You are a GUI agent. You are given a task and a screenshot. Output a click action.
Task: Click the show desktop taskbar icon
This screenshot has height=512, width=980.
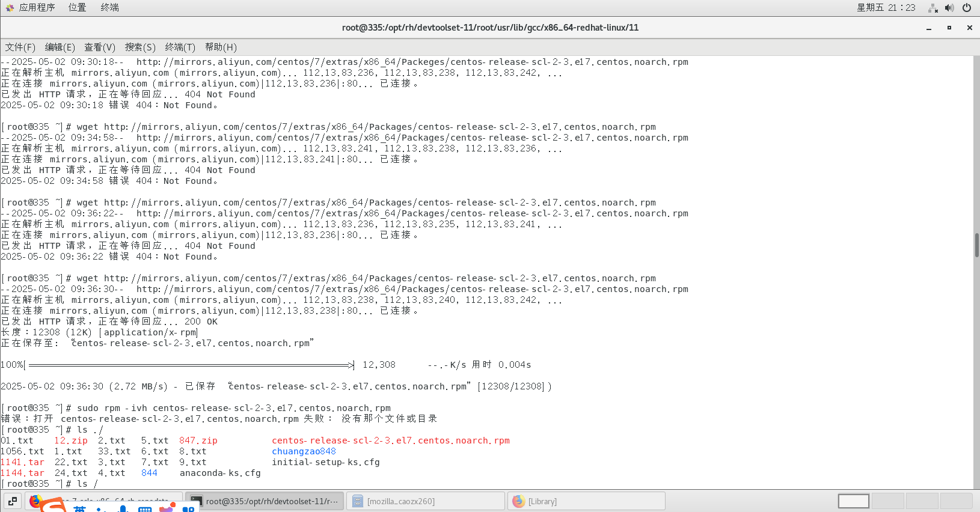13,501
